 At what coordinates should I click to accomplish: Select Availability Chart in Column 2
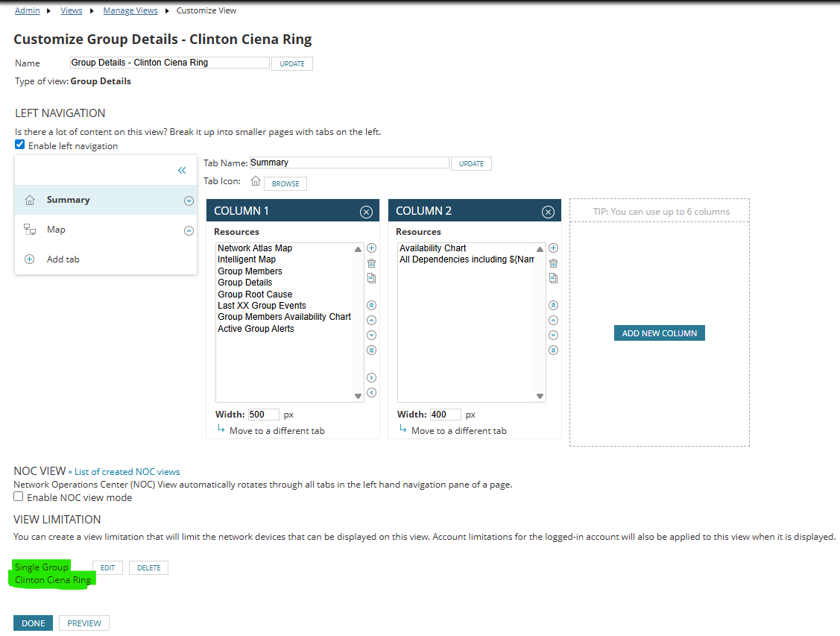[432, 248]
